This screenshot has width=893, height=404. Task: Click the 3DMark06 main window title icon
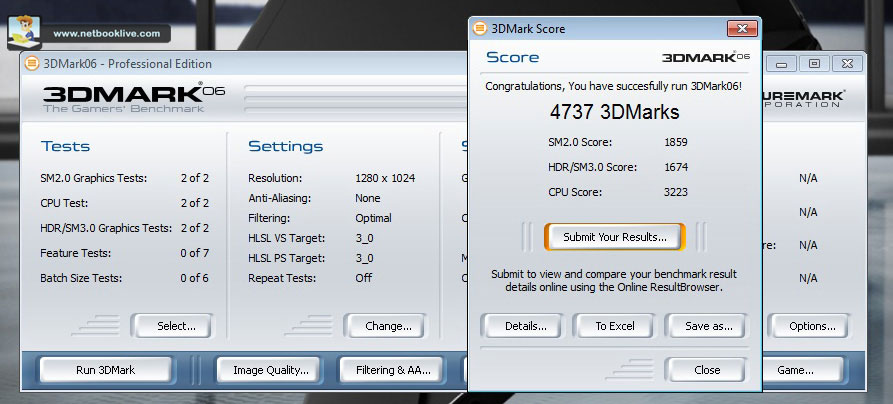[32, 63]
